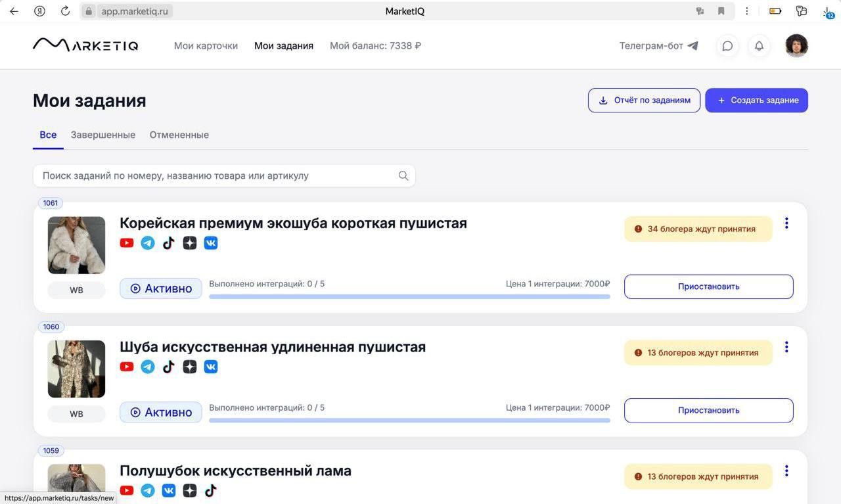Click the integrations progress bar of task 1060
The height and width of the screenshot is (504, 841).
click(409, 420)
